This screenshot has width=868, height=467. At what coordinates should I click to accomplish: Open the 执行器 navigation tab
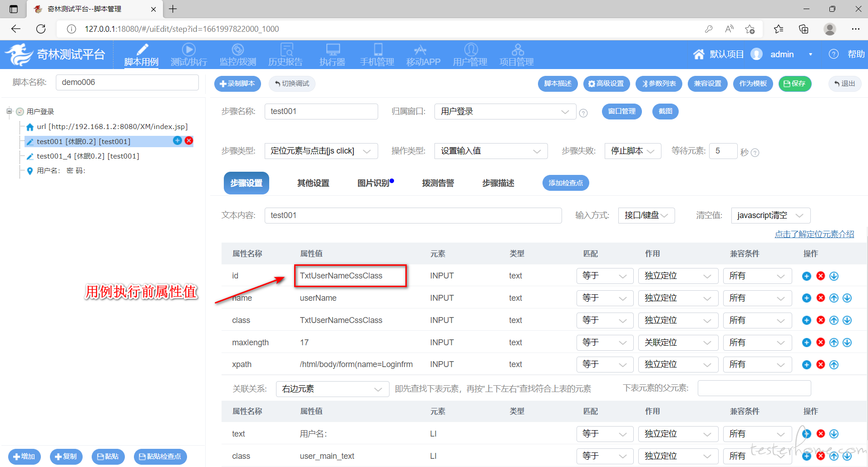point(332,55)
